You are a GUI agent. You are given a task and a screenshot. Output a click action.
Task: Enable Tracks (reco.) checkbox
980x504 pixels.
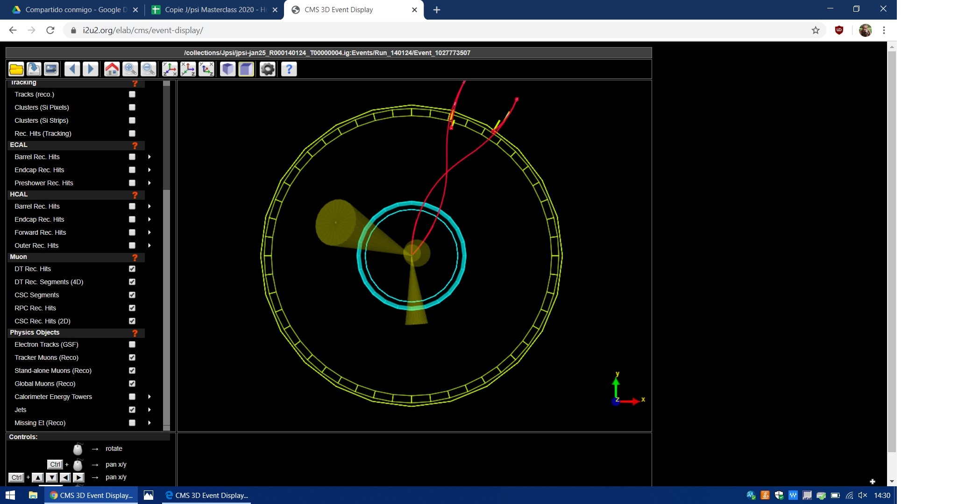click(132, 94)
